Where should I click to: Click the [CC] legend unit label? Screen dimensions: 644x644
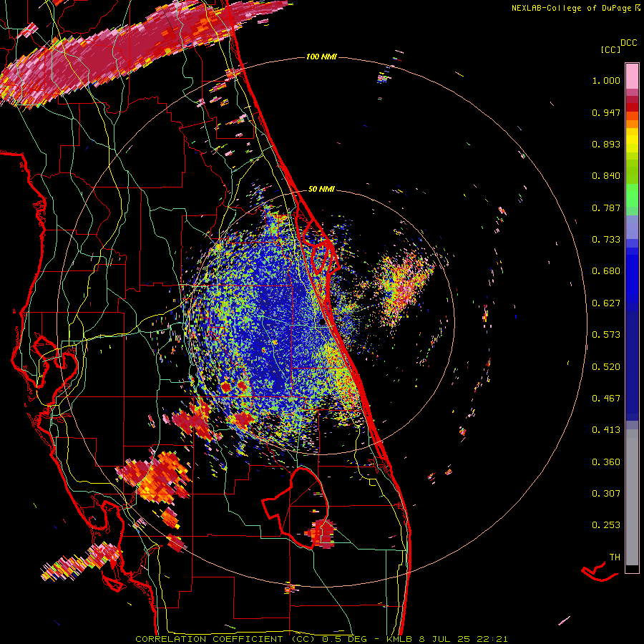[x=611, y=49]
